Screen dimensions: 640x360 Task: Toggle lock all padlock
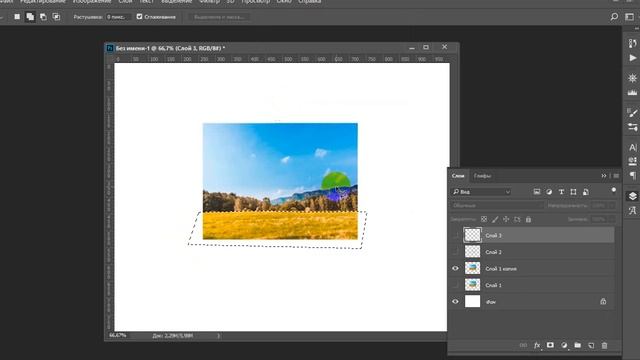pyautogui.click(x=528, y=220)
